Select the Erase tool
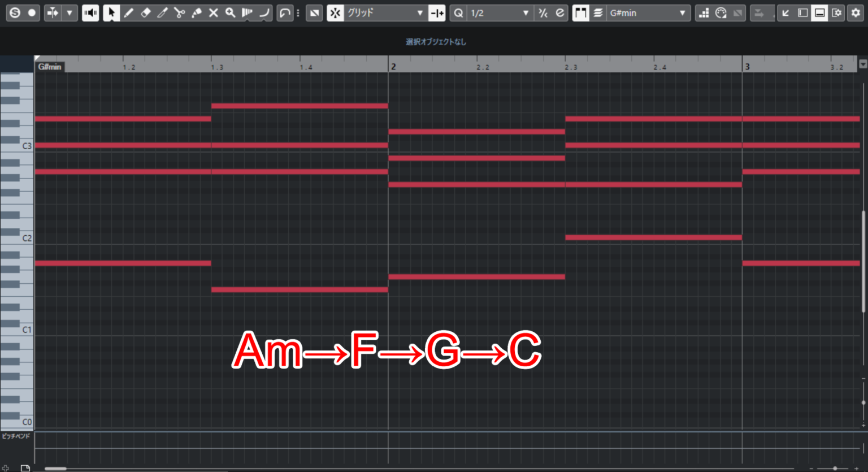The height and width of the screenshot is (472, 868). click(x=145, y=12)
